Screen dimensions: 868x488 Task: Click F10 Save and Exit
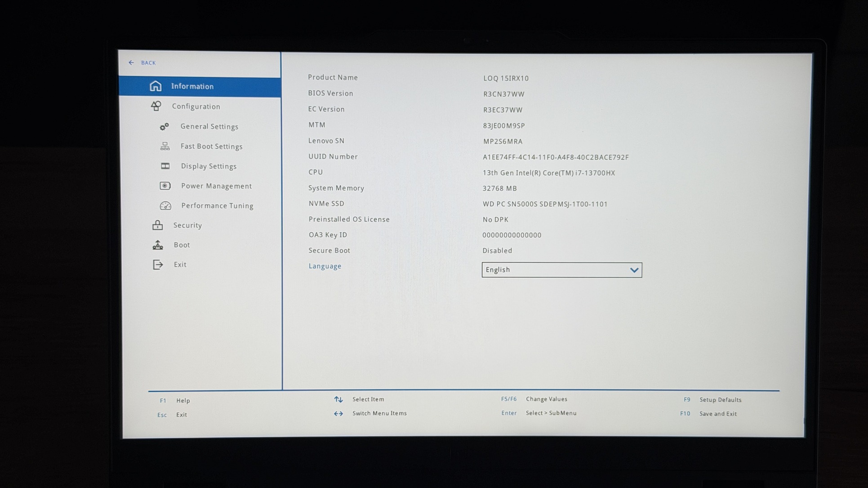tap(717, 414)
